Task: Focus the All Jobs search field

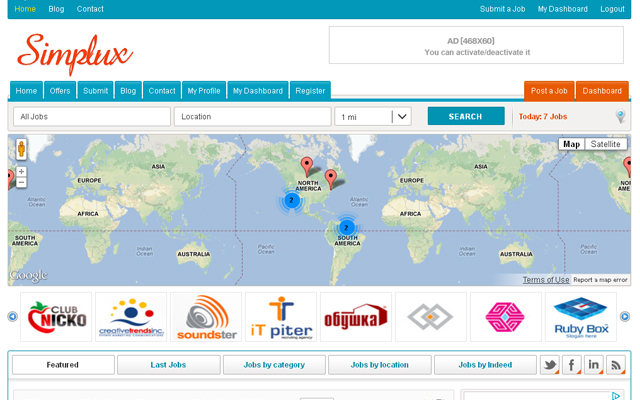Action: point(92,117)
